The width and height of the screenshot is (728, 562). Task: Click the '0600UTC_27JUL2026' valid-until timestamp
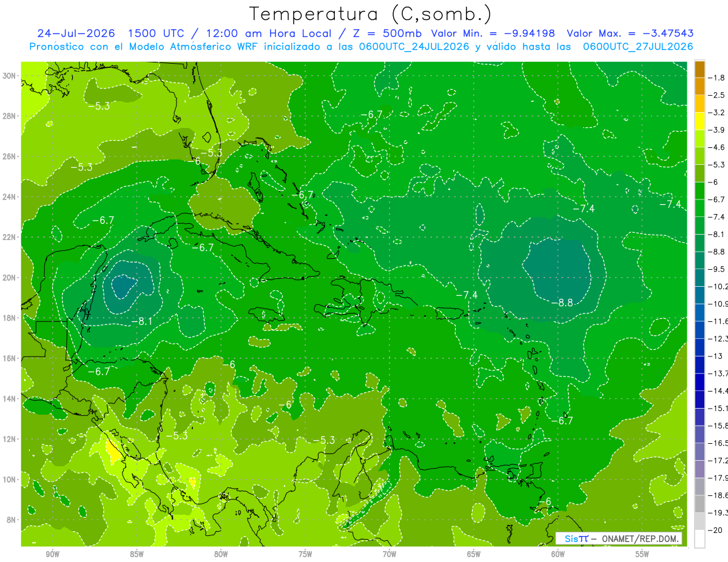click(638, 47)
